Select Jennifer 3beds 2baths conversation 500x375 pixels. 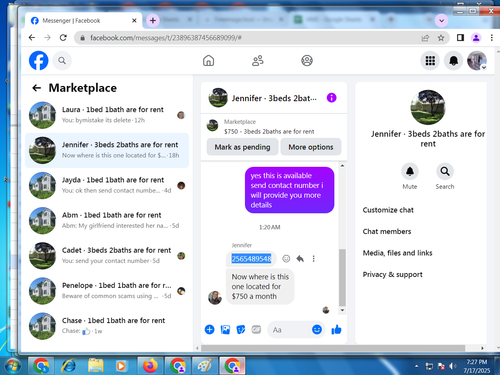pyautogui.click(x=107, y=150)
